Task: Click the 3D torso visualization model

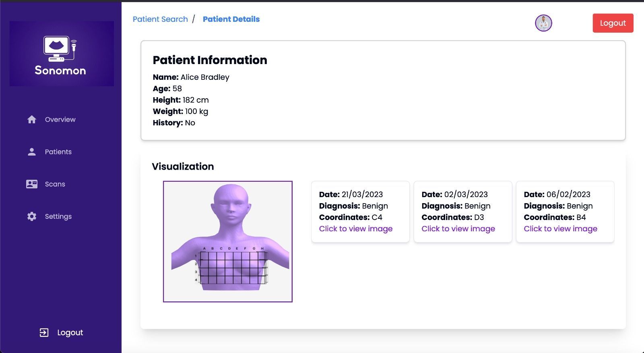Action: click(228, 241)
